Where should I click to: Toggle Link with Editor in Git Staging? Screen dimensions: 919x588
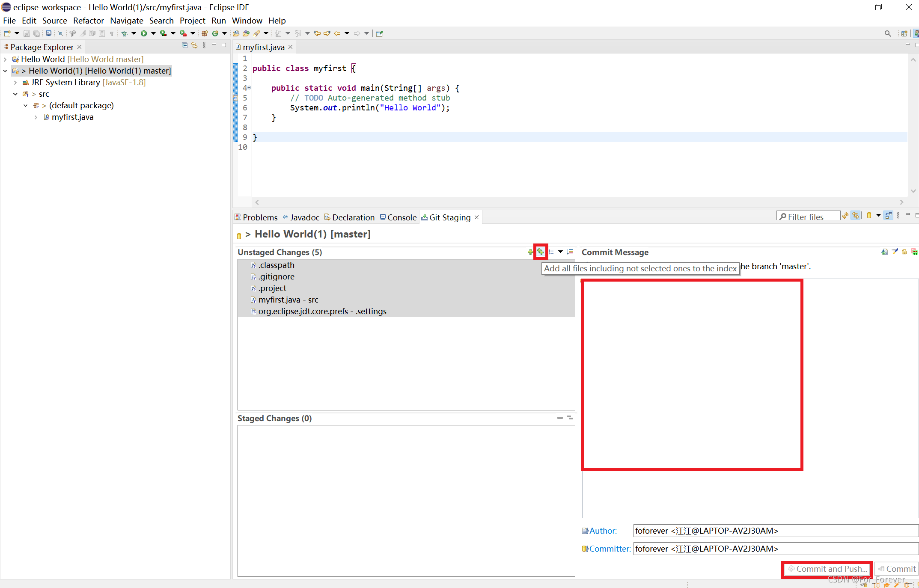click(855, 216)
